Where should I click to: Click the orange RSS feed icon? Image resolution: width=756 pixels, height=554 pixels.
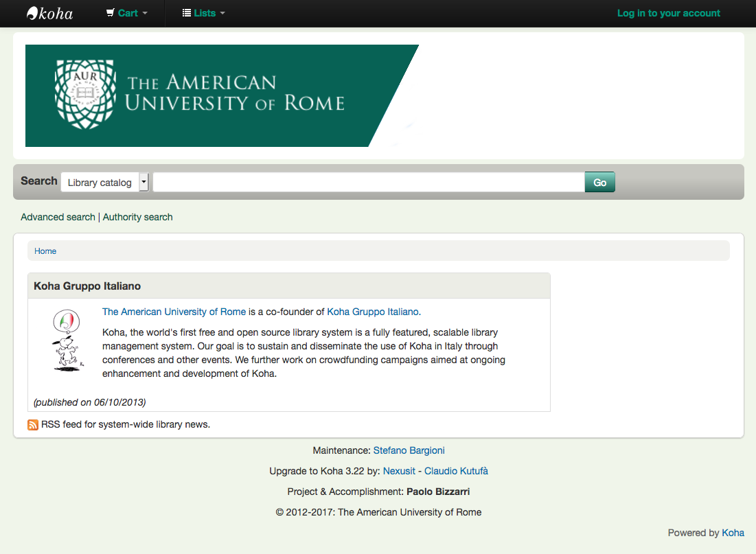coord(33,425)
